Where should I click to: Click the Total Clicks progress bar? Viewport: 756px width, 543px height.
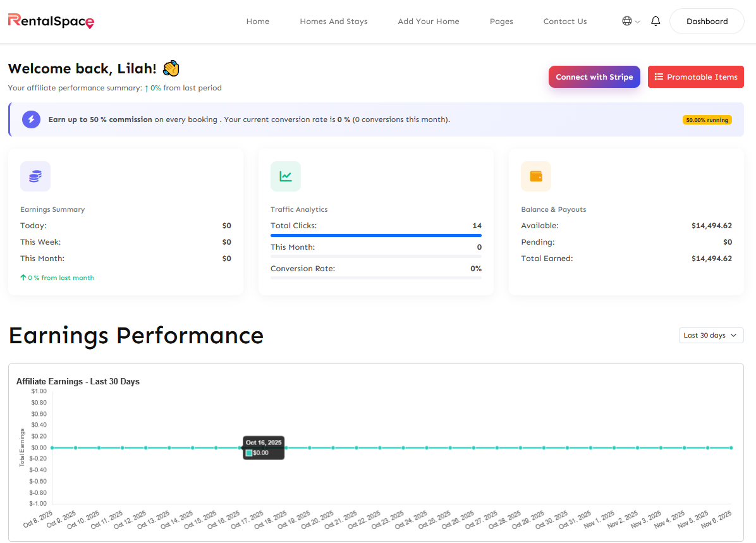coord(375,235)
